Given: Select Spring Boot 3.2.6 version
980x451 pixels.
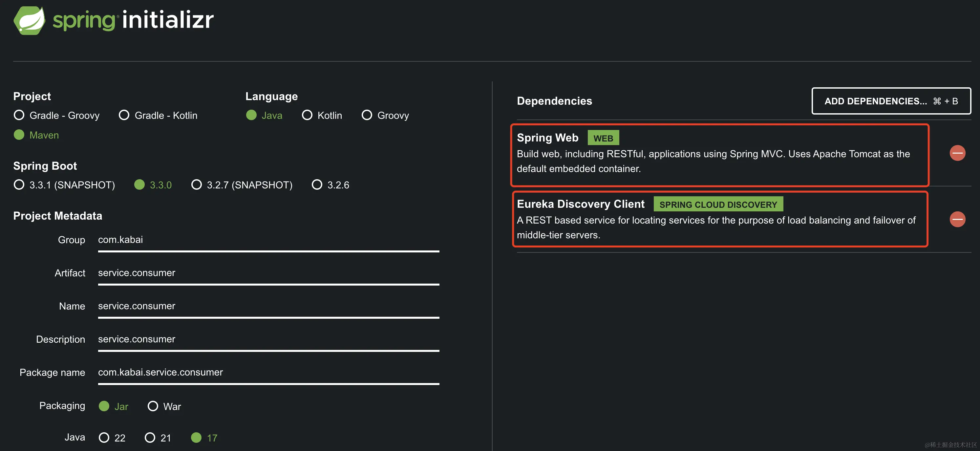Looking at the screenshot, I should click(317, 184).
